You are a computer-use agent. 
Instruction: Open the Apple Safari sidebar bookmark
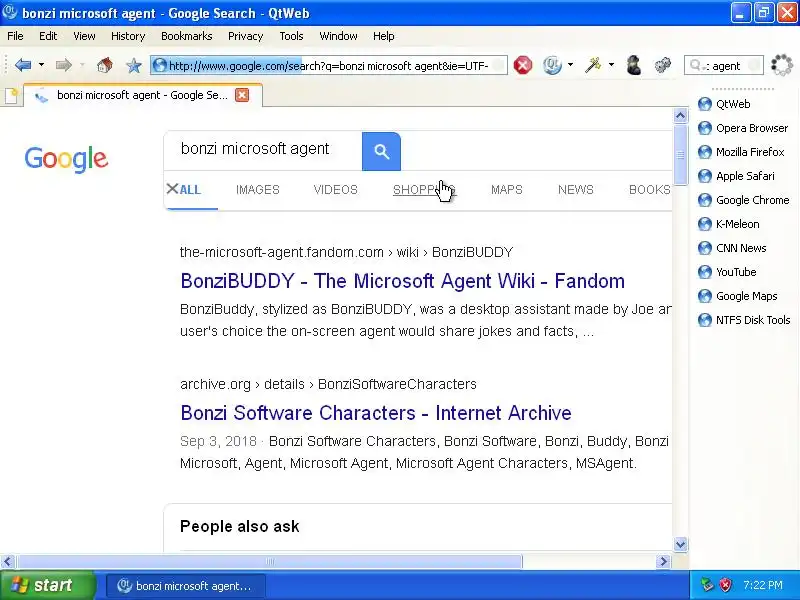736,176
